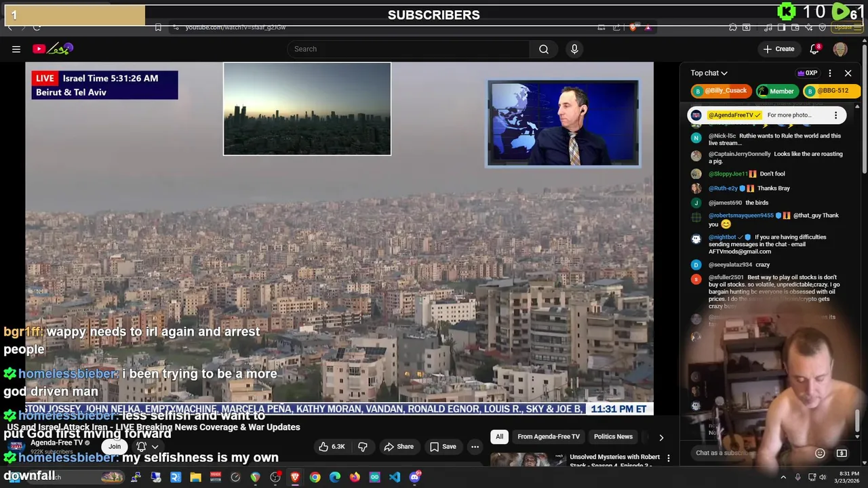Viewport: 868px width, 488px height.
Task: Open Firefox from the taskbar
Action: 355,477
